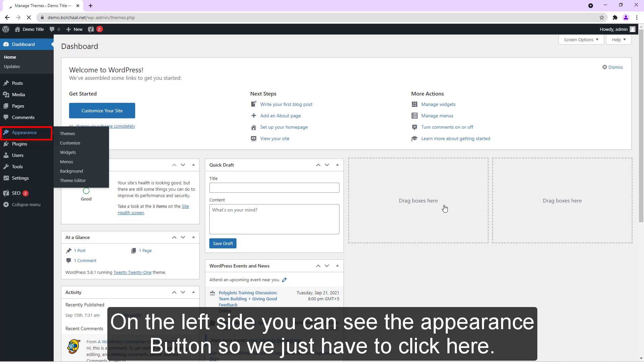The height and width of the screenshot is (362, 644).
Task: Select Customize from Appearance submenu
Action: [70, 143]
